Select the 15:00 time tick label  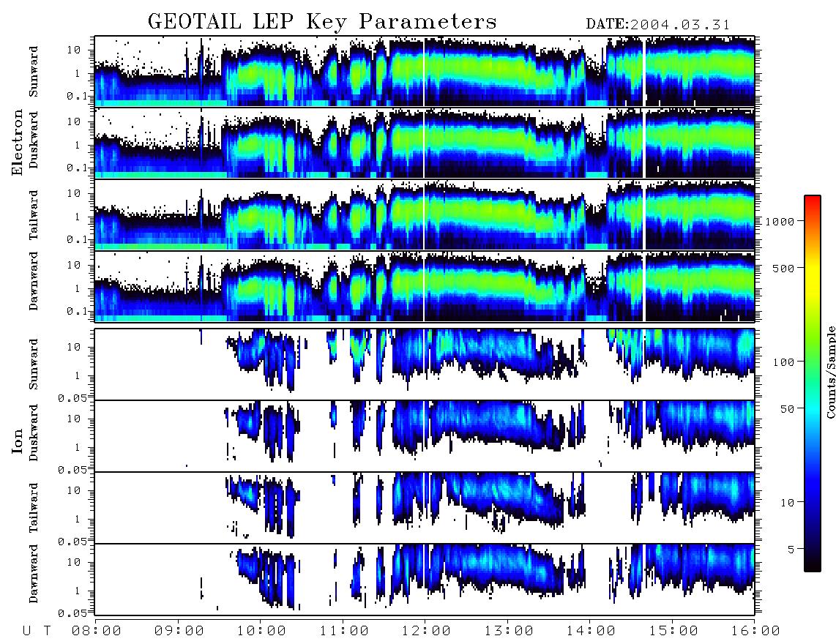pyautogui.click(x=673, y=632)
